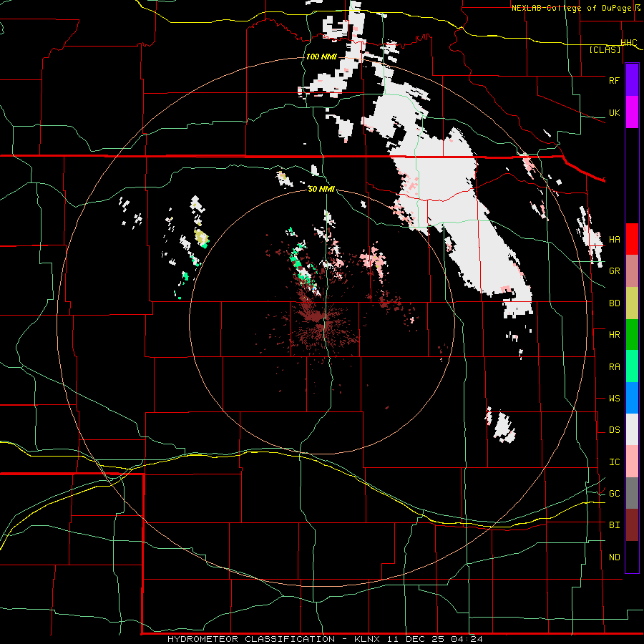
Task: Click the 'DS' legend label
Action: (614, 430)
